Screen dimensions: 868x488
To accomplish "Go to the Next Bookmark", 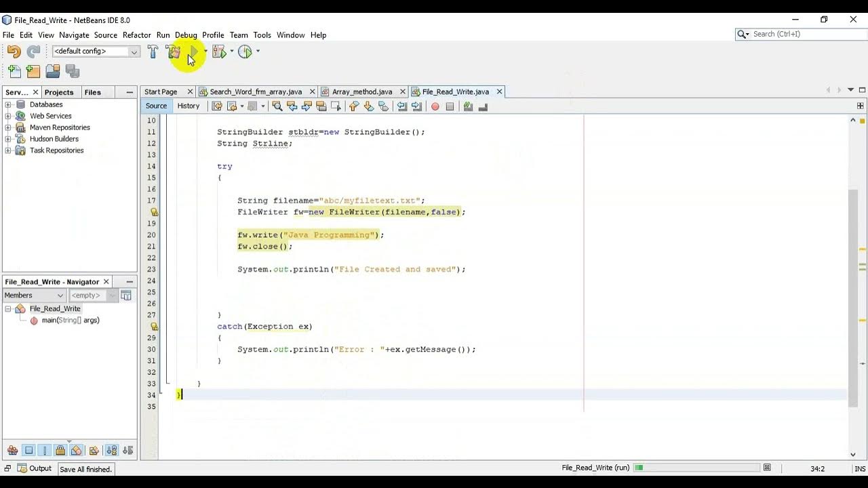I will click(368, 106).
